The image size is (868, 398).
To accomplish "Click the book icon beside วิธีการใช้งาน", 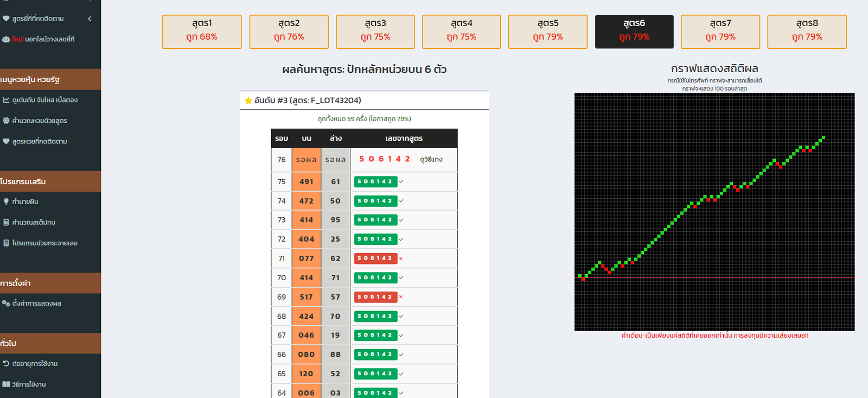I will click(x=6, y=384).
